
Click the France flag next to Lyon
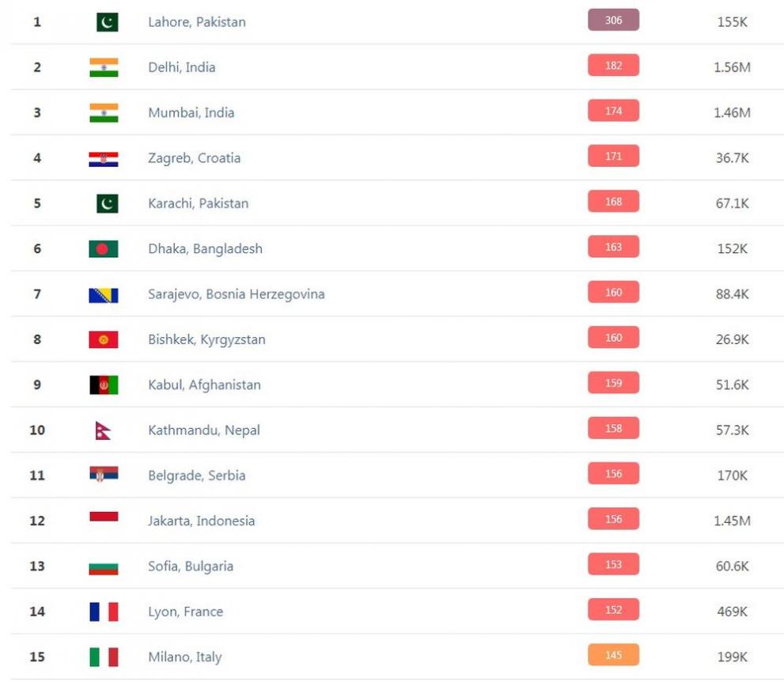(104, 612)
